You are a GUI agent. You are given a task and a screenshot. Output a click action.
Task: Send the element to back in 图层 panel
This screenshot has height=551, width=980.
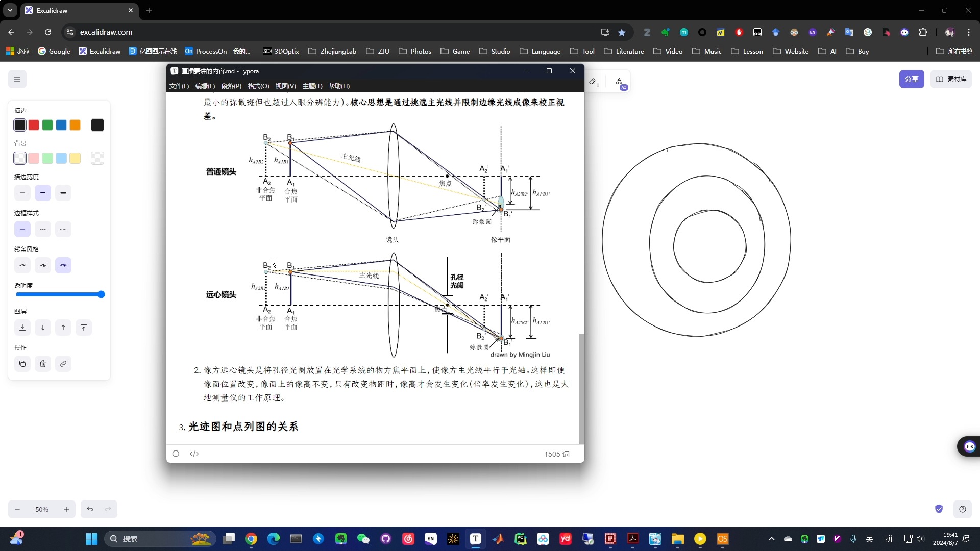22,327
